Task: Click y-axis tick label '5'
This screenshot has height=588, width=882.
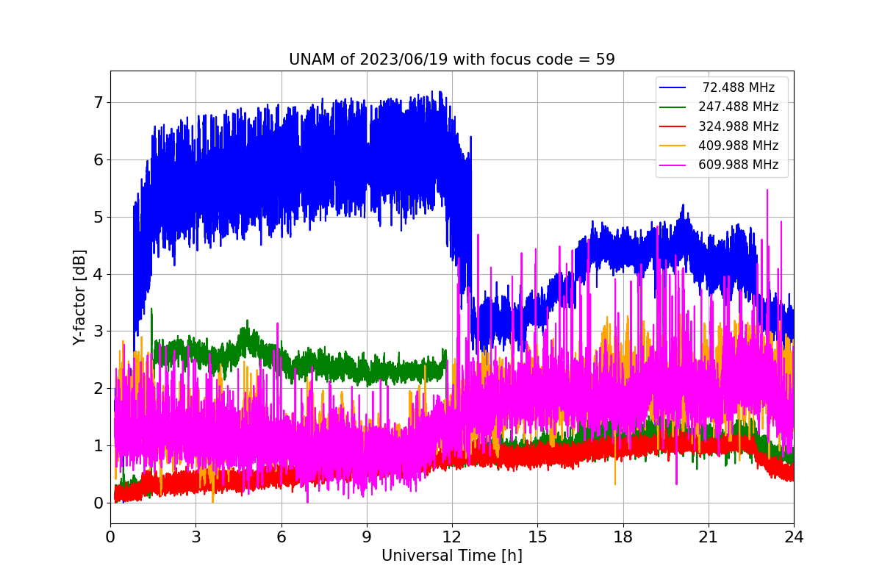Action: click(x=98, y=218)
